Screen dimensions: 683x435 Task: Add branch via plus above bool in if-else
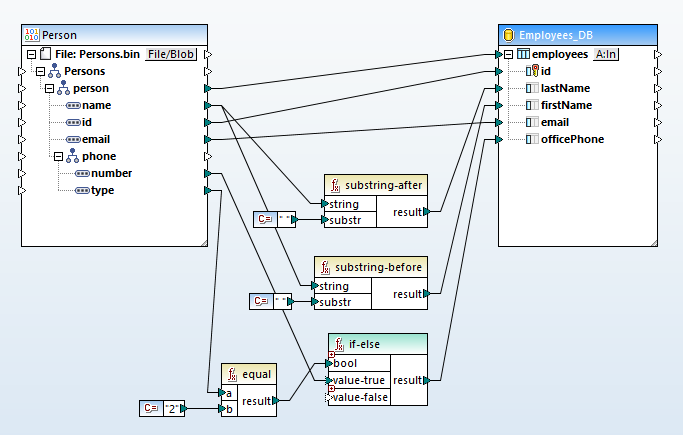(331, 355)
